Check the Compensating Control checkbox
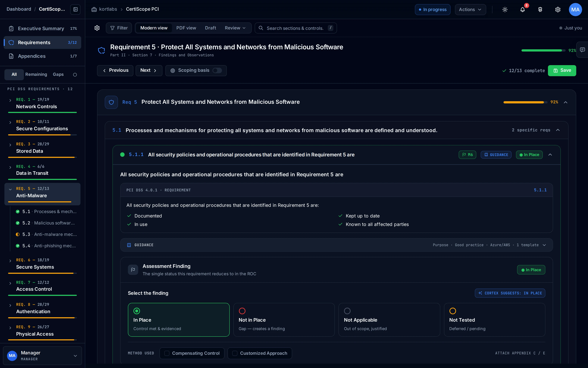Image resolution: width=588 pixels, height=368 pixels. 167,353
